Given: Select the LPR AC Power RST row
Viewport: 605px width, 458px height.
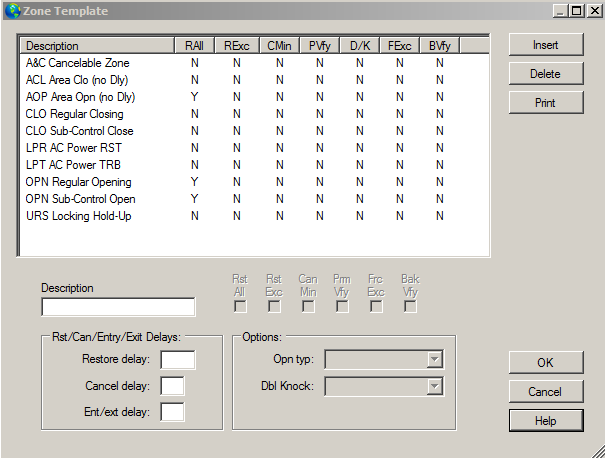Looking at the screenshot, I should coord(255,148).
